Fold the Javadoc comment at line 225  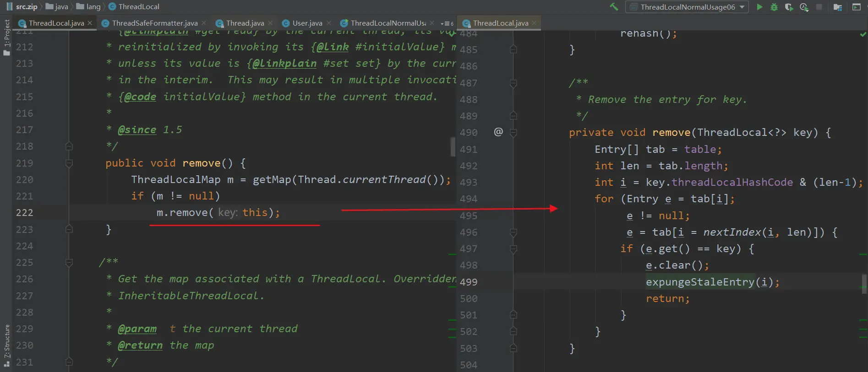(x=69, y=262)
